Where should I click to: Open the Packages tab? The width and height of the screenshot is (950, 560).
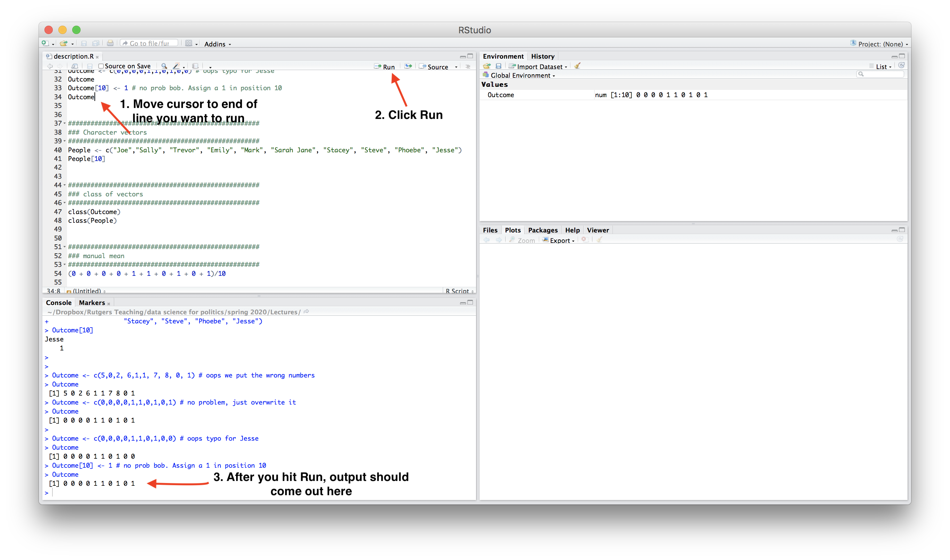click(x=543, y=230)
